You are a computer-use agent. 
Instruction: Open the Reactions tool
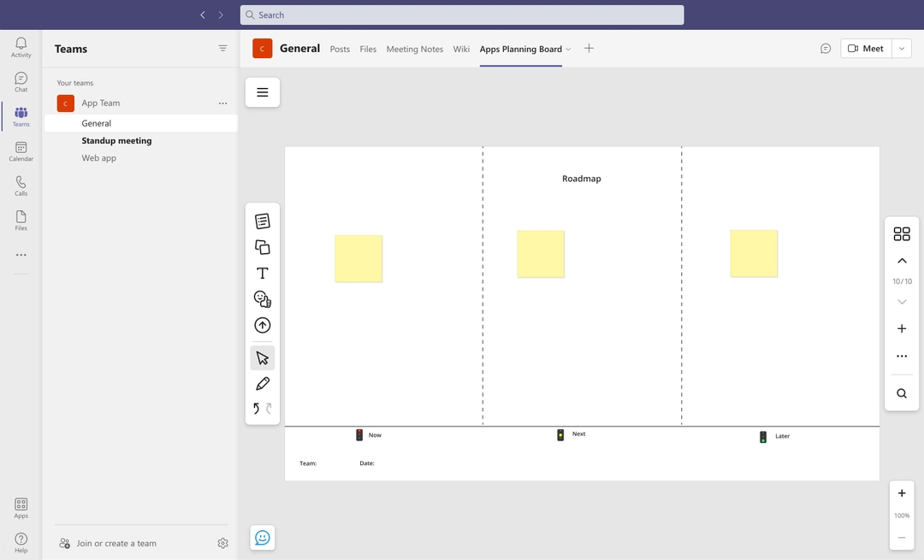point(262,299)
